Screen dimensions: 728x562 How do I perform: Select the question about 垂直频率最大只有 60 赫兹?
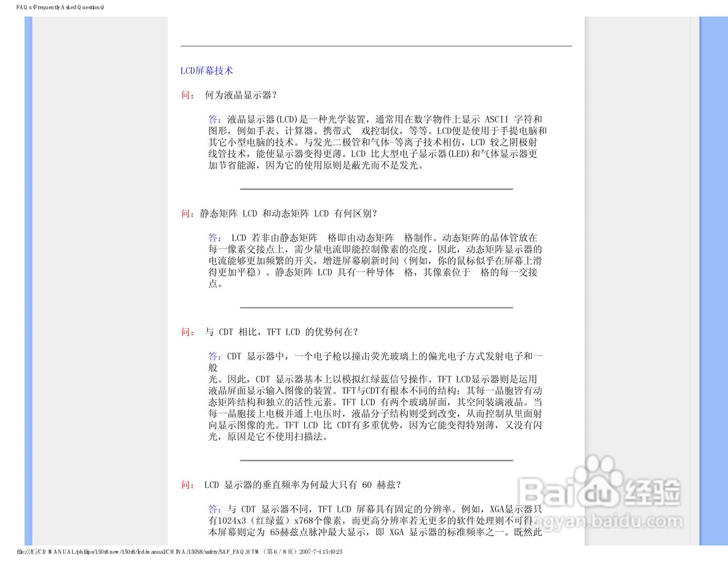coord(303,485)
